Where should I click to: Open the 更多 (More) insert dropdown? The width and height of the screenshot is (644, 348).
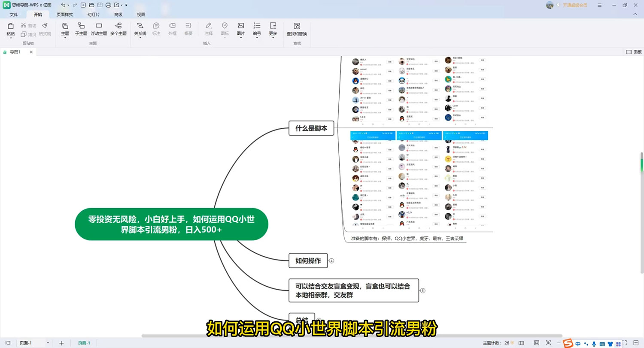(x=272, y=30)
